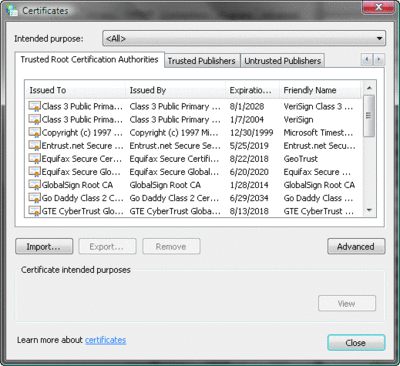Select Issued To cell Entrust.net Secure ...
The height and width of the screenshot is (366, 400).
tap(82, 146)
